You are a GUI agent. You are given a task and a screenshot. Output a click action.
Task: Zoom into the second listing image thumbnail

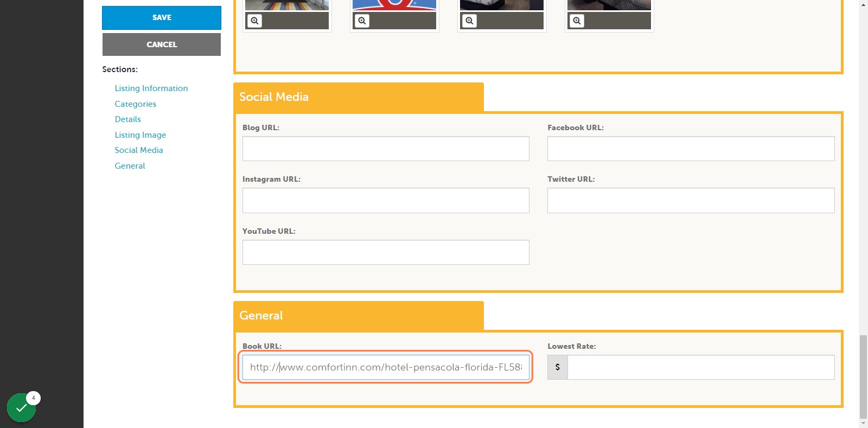(x=362, y=21)
